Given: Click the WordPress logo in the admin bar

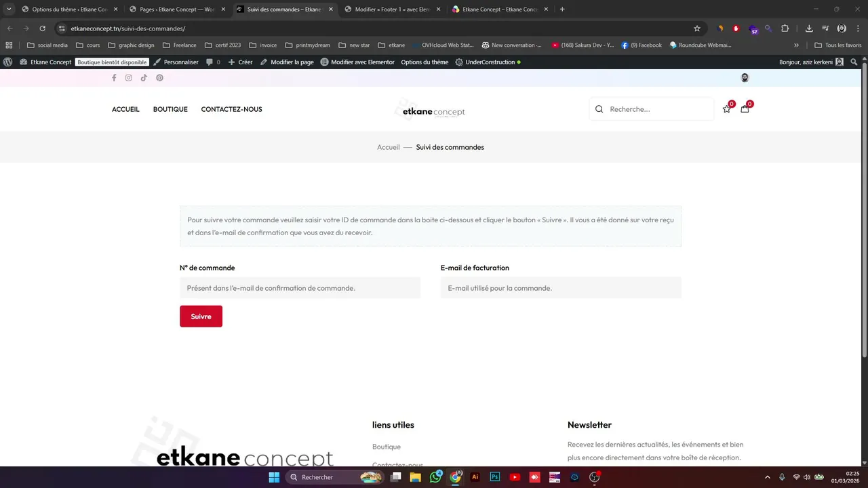Looking at the screenshot, I should click(x=8, y=62).
